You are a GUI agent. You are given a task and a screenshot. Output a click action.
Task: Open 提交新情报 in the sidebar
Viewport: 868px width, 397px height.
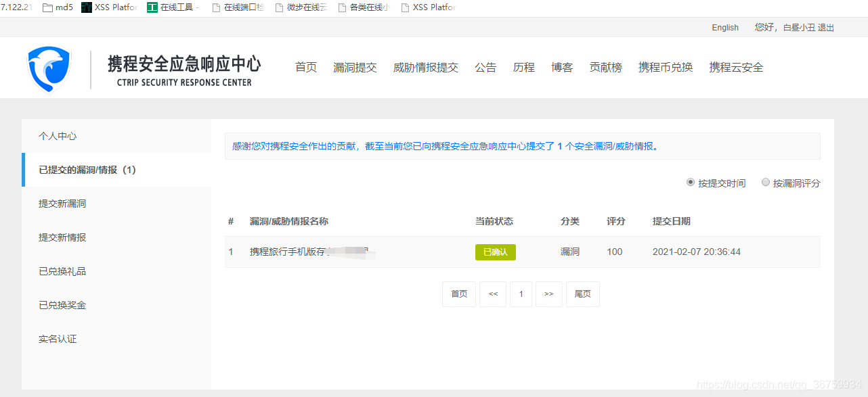point(116,237)
